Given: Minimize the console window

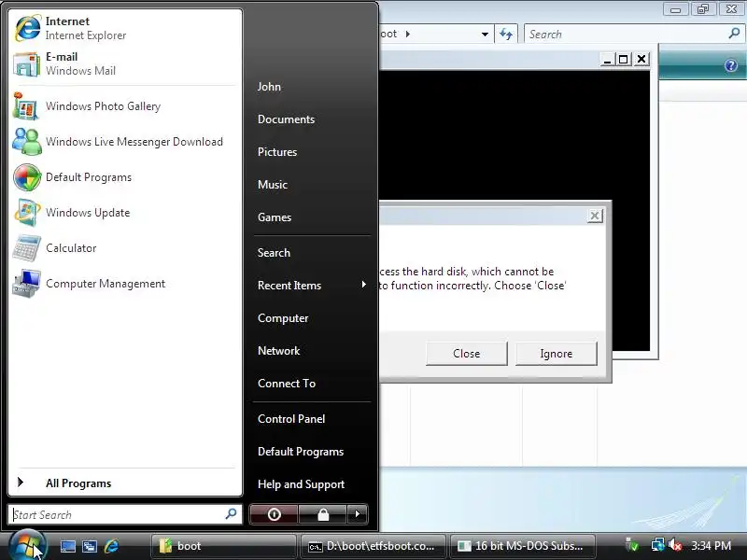Looking at the screenshot, I should point(606,59).
